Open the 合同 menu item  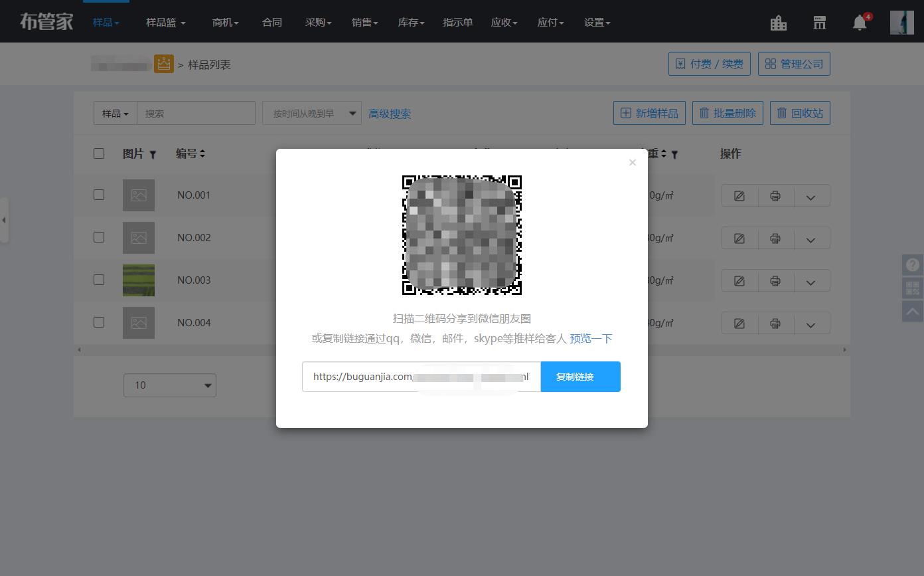point(272,23)
